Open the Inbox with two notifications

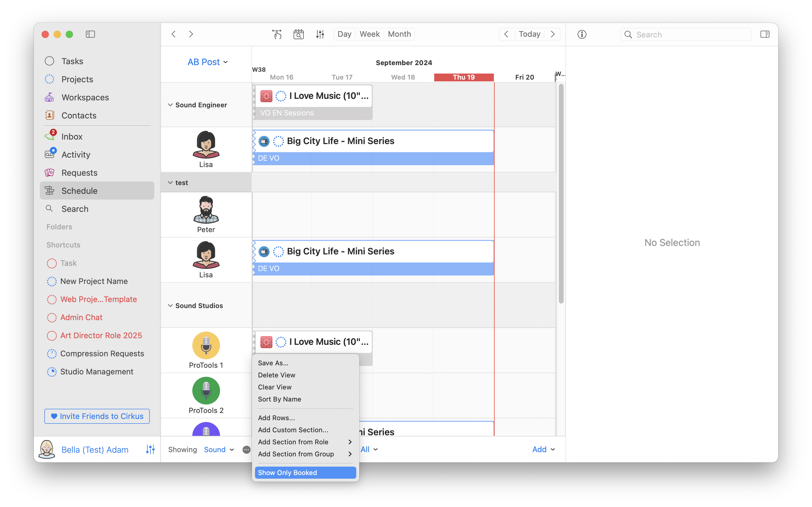72,137
